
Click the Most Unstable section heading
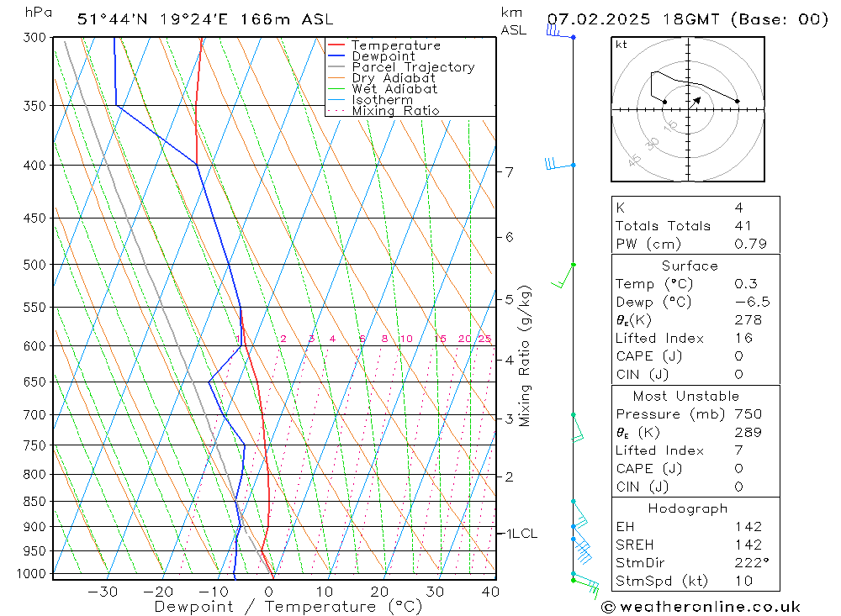point(686,396)
